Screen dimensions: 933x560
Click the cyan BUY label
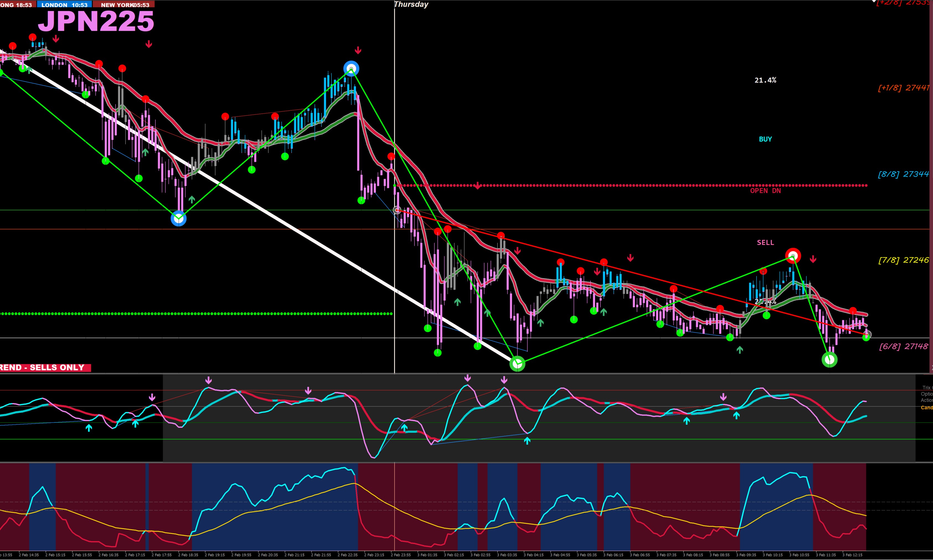coord(765,139)
